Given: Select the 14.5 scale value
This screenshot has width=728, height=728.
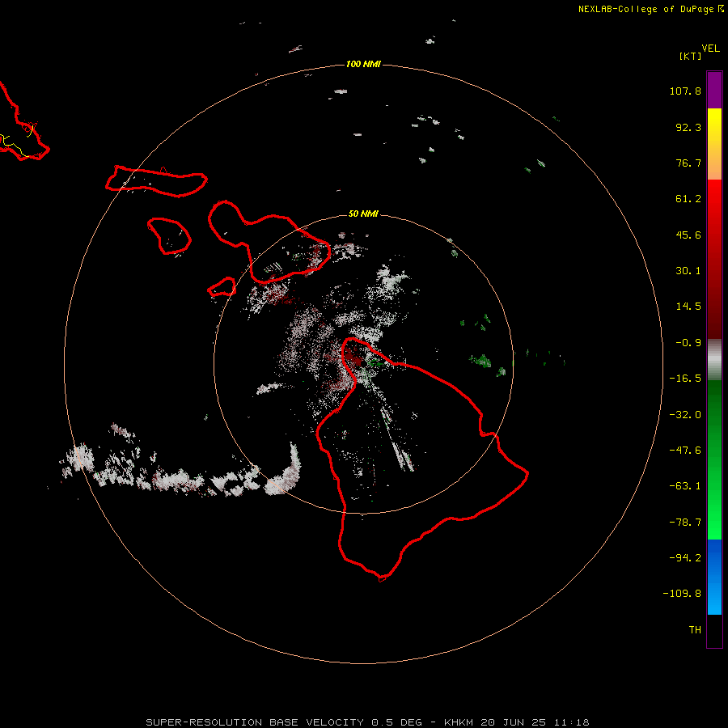Looking at the screenshot, I should [x=688, y=307].
